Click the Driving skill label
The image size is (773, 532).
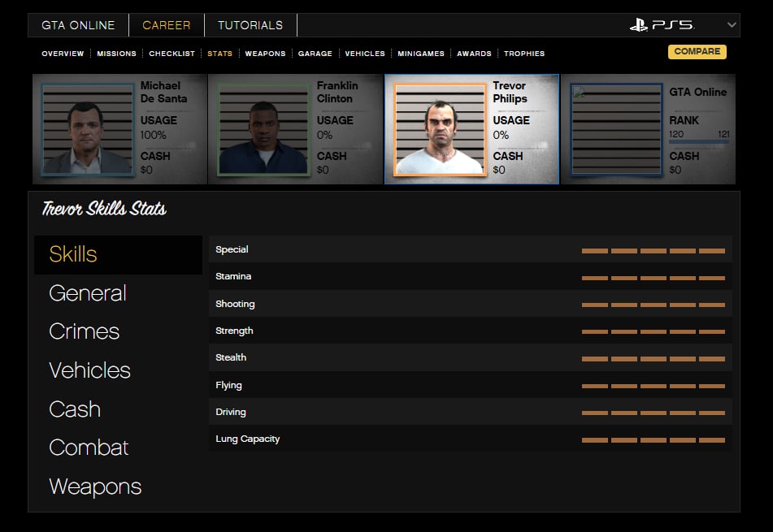[x=231, y=412]
